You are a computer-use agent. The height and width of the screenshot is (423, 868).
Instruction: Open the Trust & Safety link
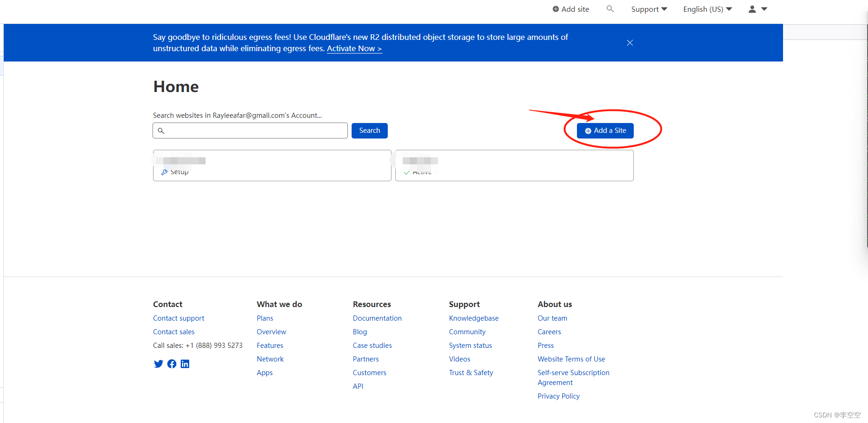pos(471,373)
